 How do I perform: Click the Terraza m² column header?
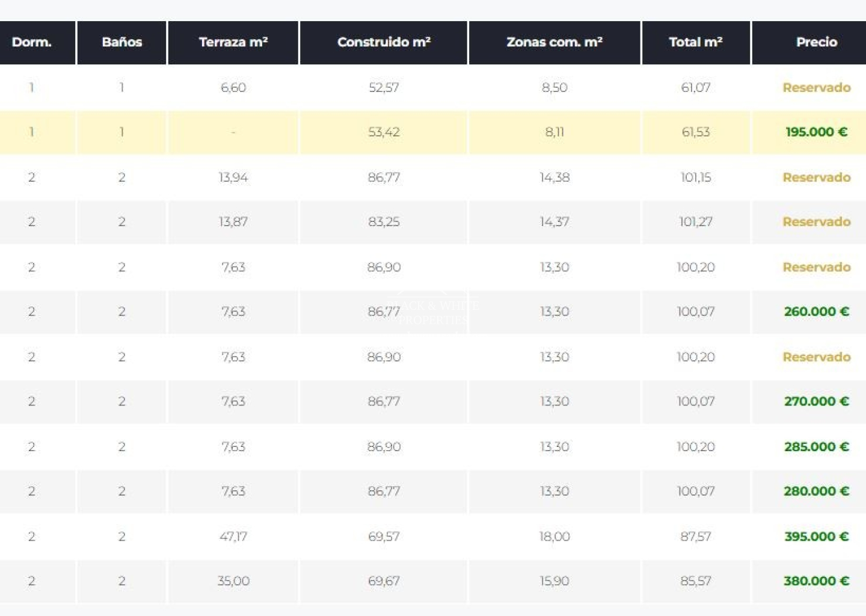point(233,42)
